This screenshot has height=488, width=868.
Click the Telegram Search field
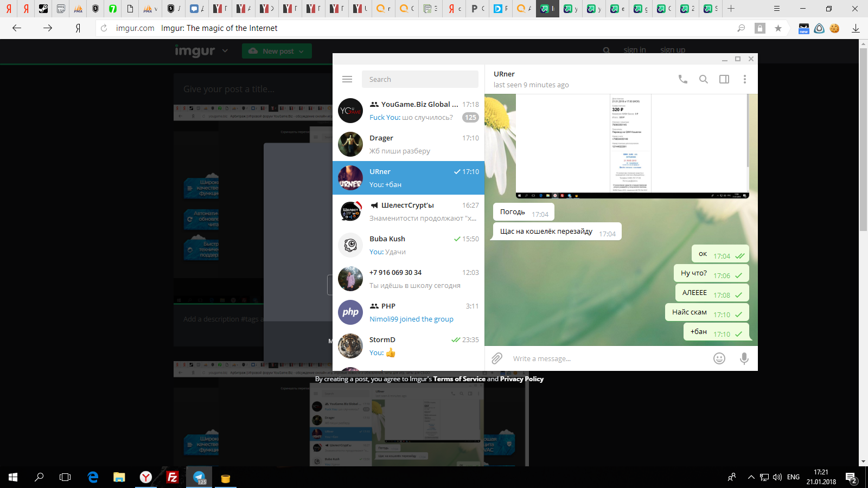(x=419, y=79)
